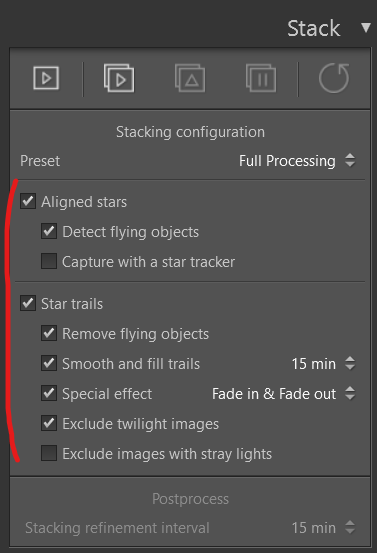
Task: Open Fade in & Fade out dropdown
Action: coord(284,394)
